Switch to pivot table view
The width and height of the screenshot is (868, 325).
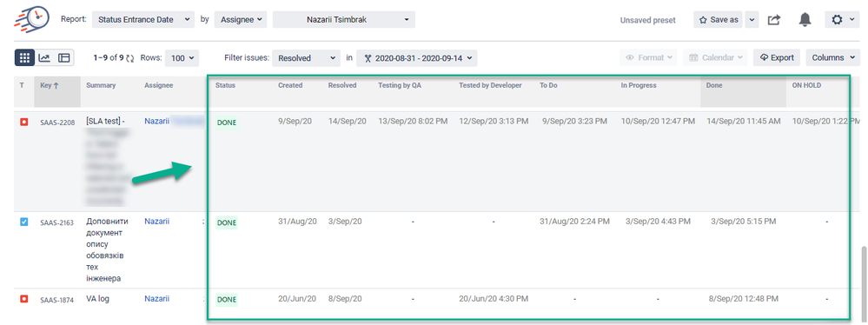coord(63,57)
